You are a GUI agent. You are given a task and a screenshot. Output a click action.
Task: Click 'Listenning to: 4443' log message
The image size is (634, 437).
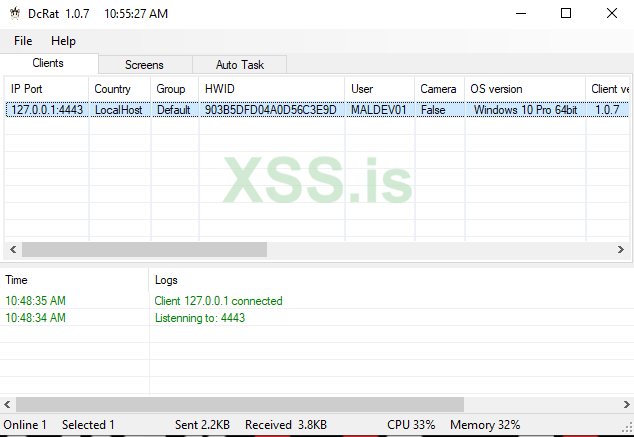(200, 318)
